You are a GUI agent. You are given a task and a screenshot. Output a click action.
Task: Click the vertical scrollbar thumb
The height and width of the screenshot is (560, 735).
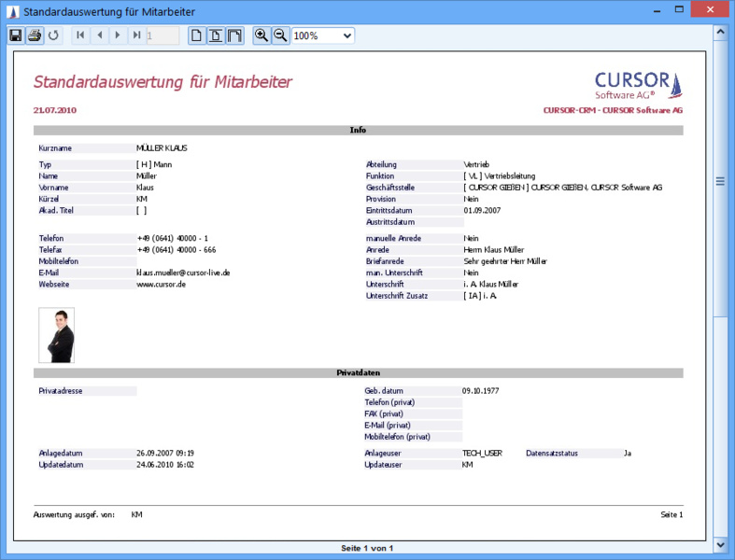720,180
